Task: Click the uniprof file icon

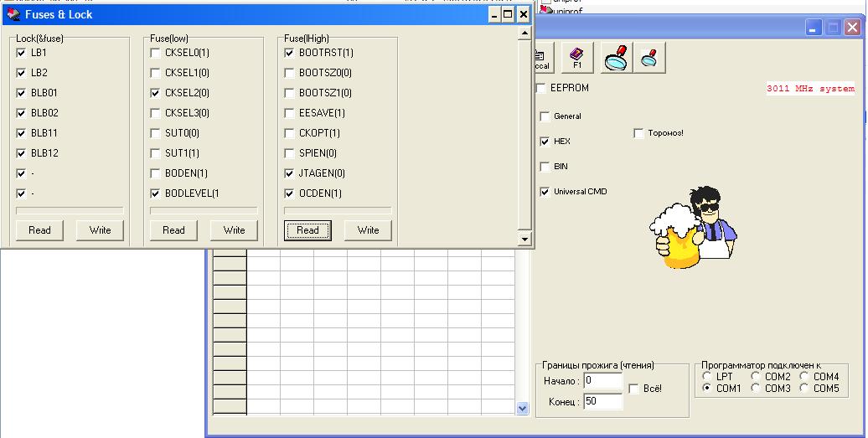Action: coord(545,10)
